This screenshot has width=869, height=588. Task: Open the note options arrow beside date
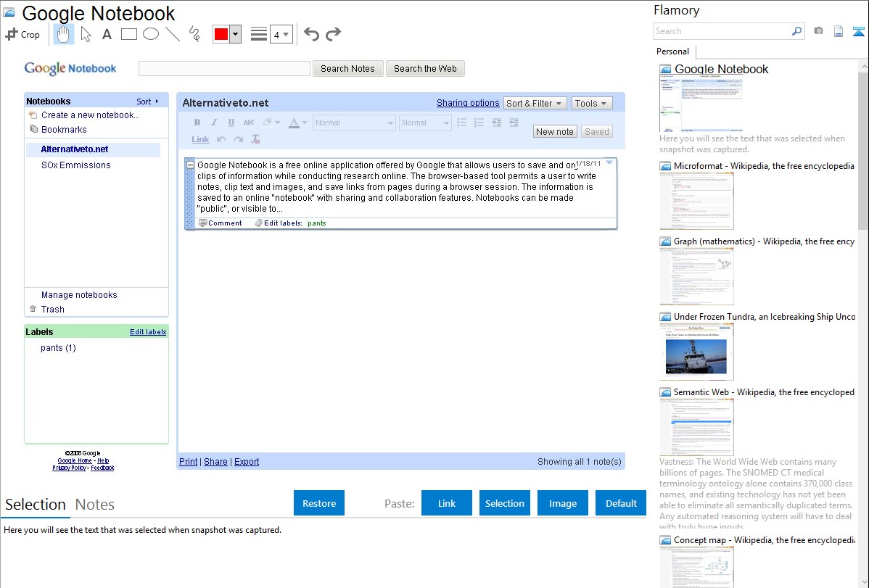[609, 163]
